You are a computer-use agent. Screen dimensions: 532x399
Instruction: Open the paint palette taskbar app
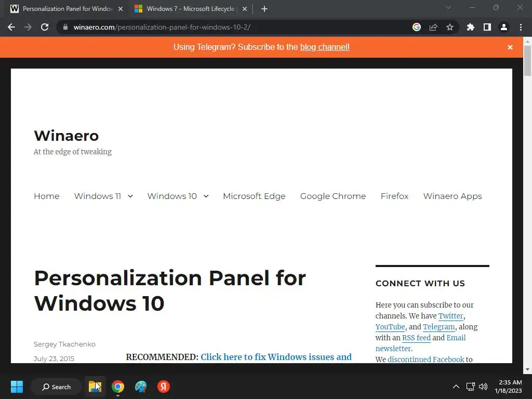[140, 387]
